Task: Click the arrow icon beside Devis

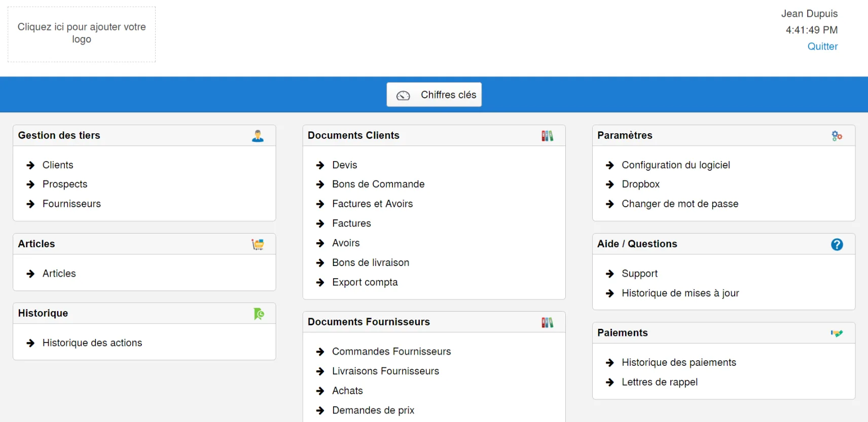Action: pos(320,165)
